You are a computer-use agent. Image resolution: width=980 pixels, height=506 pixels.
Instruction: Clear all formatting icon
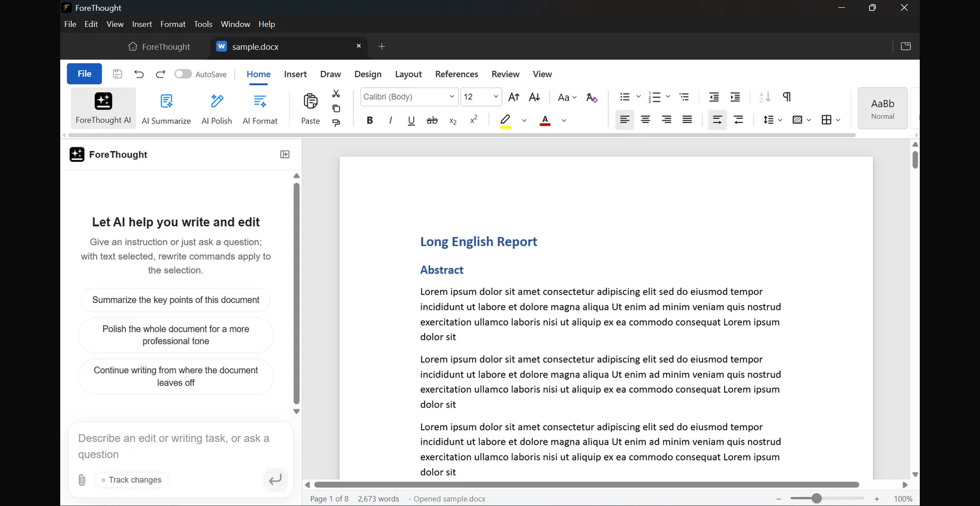click(x=592, y=97)
